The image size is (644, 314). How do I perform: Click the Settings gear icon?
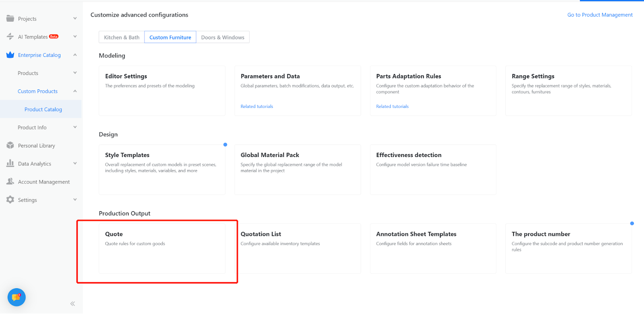tap(10, 200)
